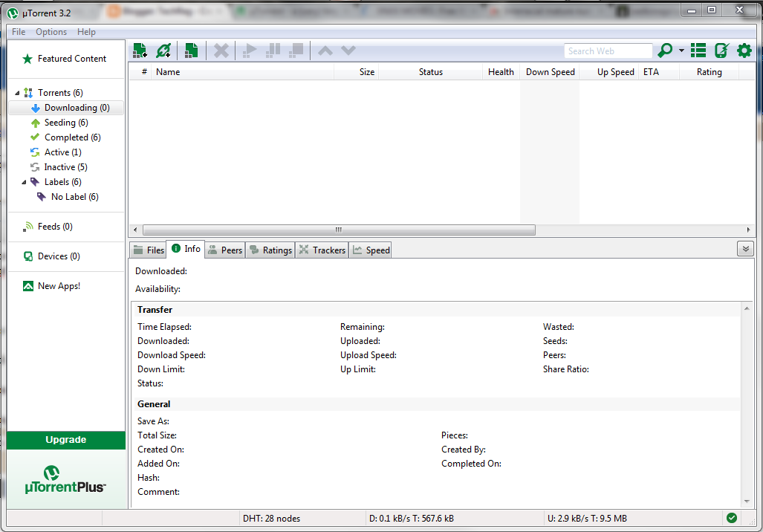Click the upload speed status bar entry

pyautogui.click(x=587, y=519)
